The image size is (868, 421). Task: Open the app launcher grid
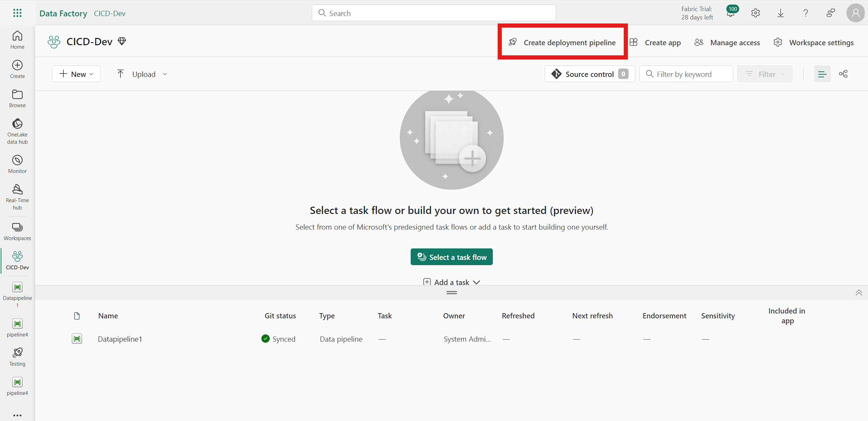point(17,13)
